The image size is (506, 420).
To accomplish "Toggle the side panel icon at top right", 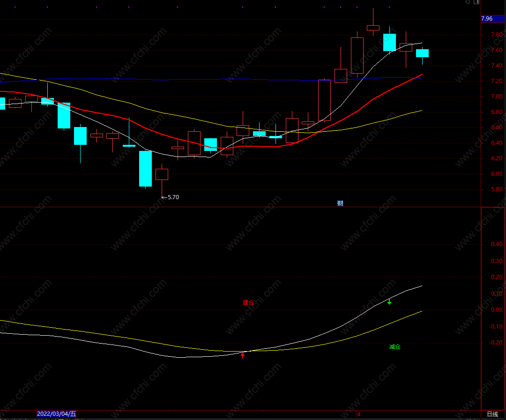I will coord(476,2).
